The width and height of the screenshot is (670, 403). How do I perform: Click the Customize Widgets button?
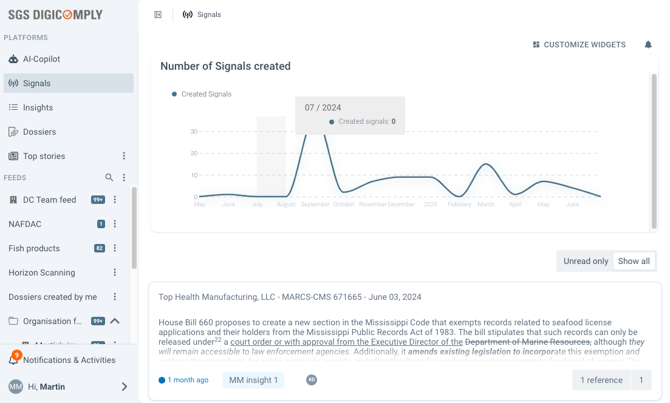(579, 45)
